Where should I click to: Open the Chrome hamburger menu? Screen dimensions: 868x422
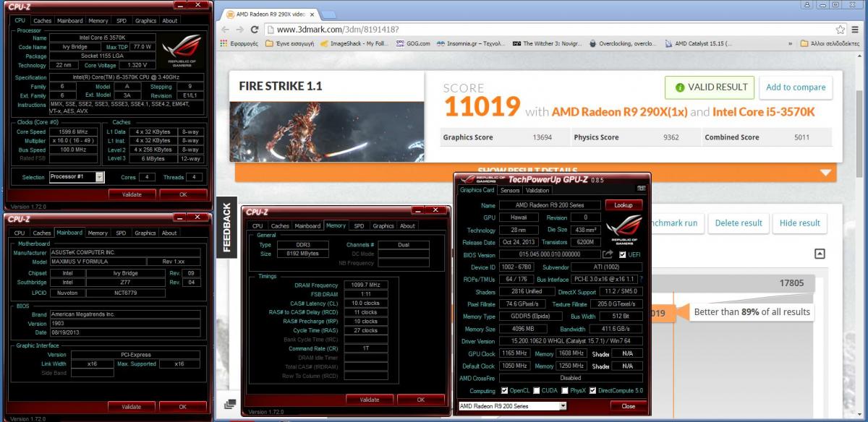pyautogui.click(x=856, y=30)
